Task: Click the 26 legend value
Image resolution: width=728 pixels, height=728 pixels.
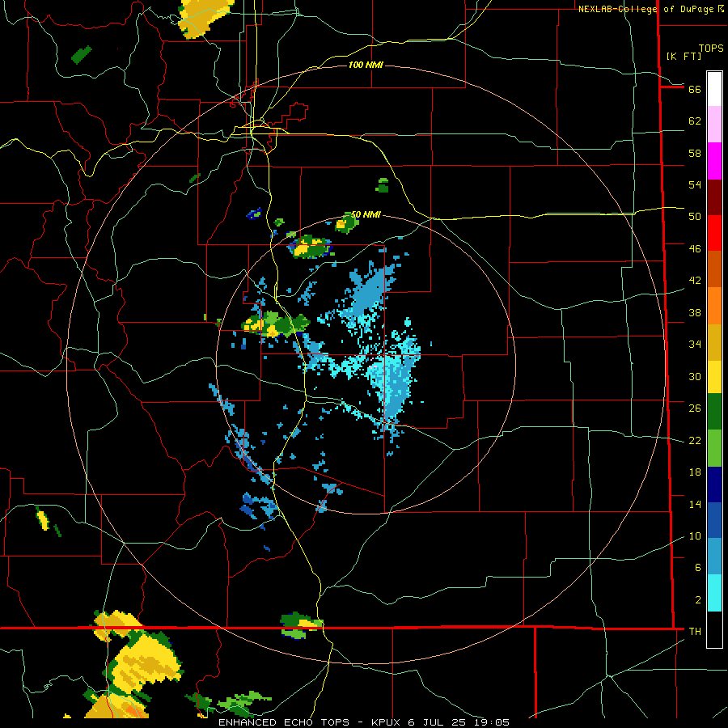Action: pyautogui.click(x=695, y=408)
